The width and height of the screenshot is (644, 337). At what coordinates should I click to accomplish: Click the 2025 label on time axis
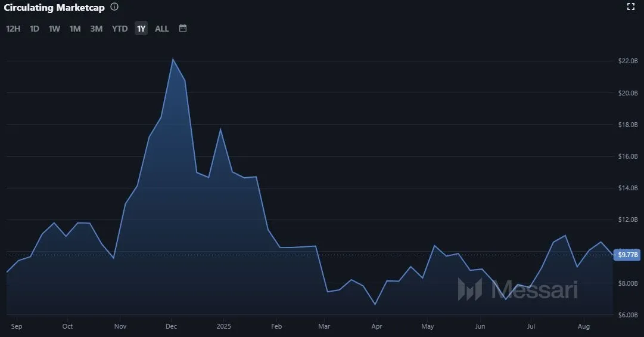224,326
